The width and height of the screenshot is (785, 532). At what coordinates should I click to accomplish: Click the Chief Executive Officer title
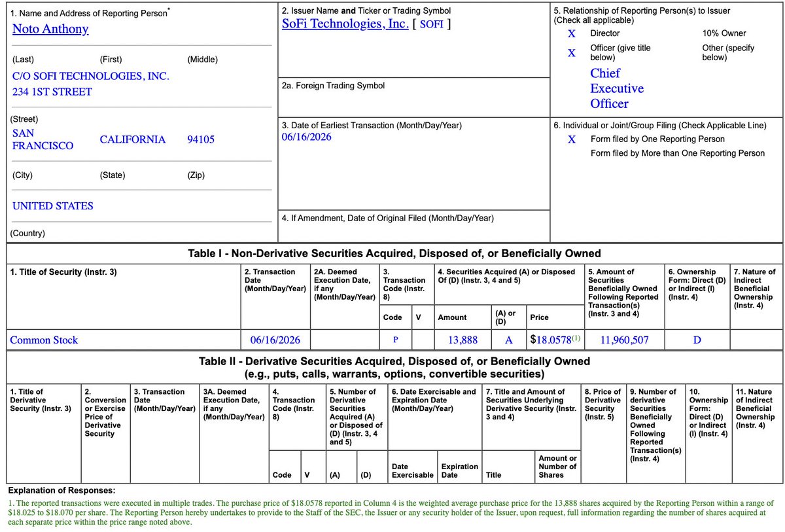pos(617,88)
